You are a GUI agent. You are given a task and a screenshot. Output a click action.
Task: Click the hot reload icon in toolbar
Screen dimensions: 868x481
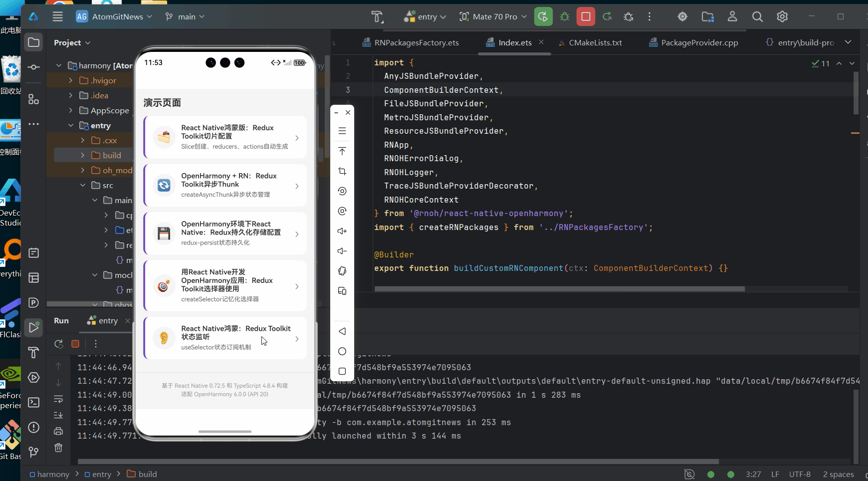coord(607,16)
